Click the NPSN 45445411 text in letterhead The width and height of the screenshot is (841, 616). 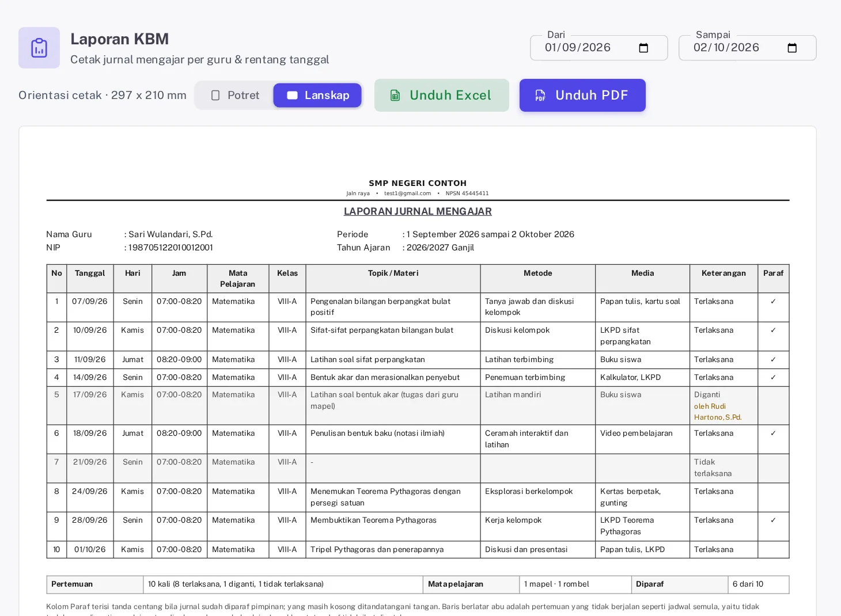pyautogui.click(x=467, y=193)
